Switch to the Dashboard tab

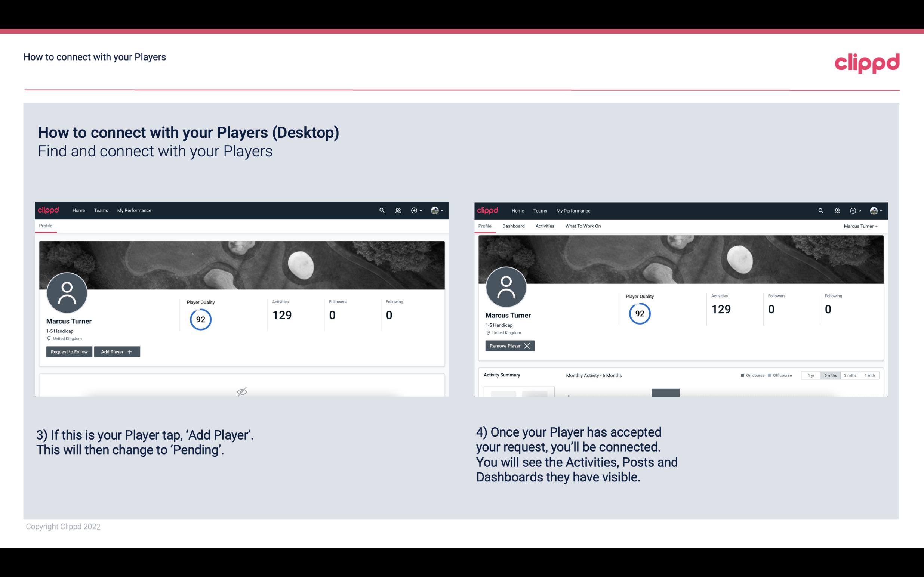(x=514, y=226)
